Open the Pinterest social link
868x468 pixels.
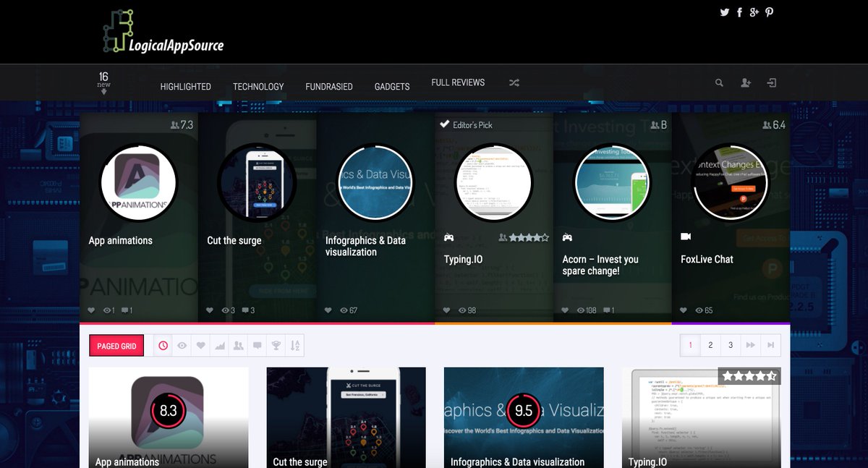coord(770,12)
